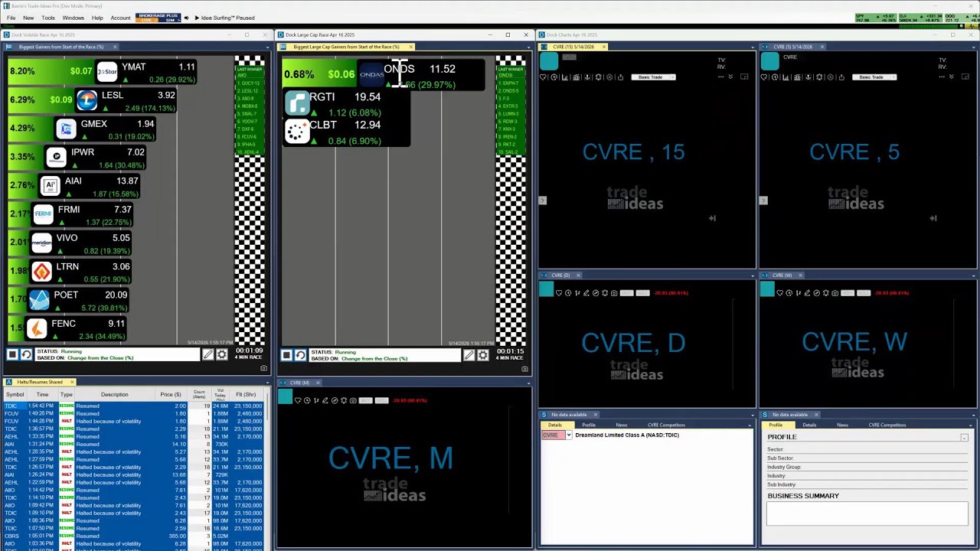This screenshot has height=551, width=980.
Task: Switch the Brokerage Plus mode to LIVE
Action: tap(147, 20)
